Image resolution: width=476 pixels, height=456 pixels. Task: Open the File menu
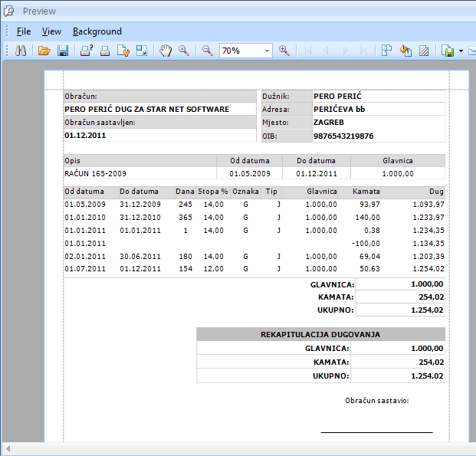click(24, 31)
